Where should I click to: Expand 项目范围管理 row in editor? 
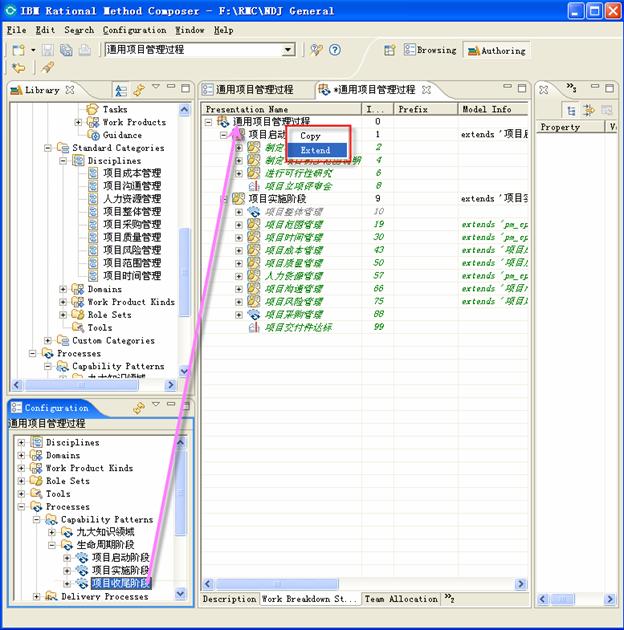point(239,225)
